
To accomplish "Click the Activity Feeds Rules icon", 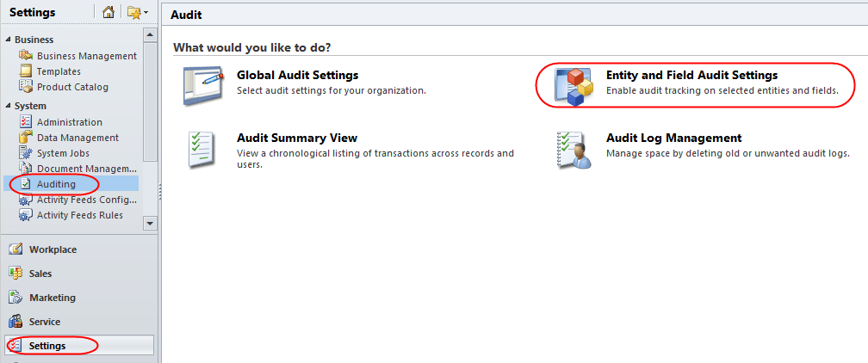I will pyautogui.click(x=26, y=215).
